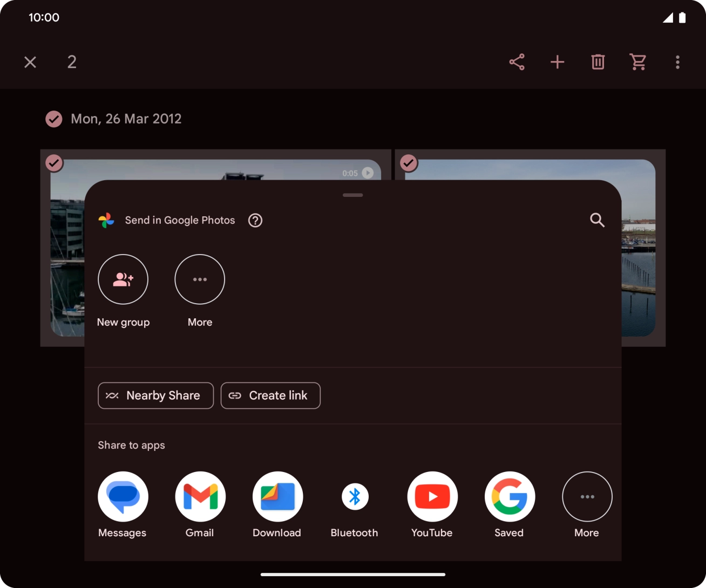Share via Gmail app
Screen dimensions: 706x588
tap(200, 497)
